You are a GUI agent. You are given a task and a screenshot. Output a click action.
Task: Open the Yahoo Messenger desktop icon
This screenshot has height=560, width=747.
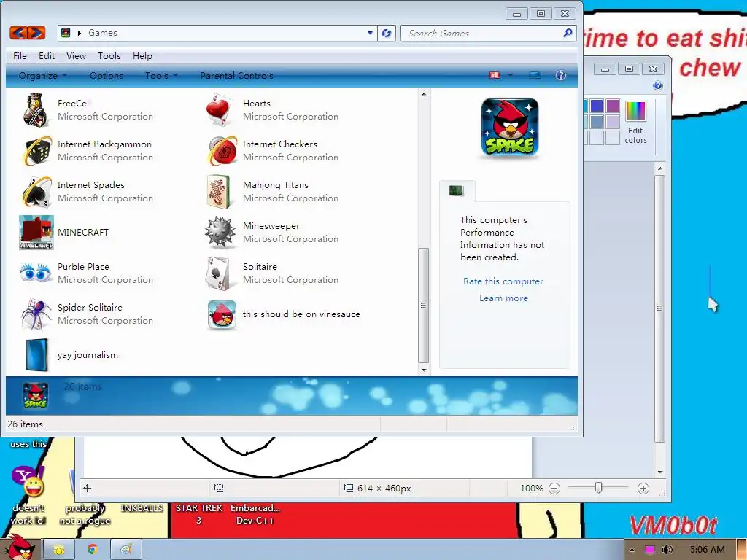point(28,482)
